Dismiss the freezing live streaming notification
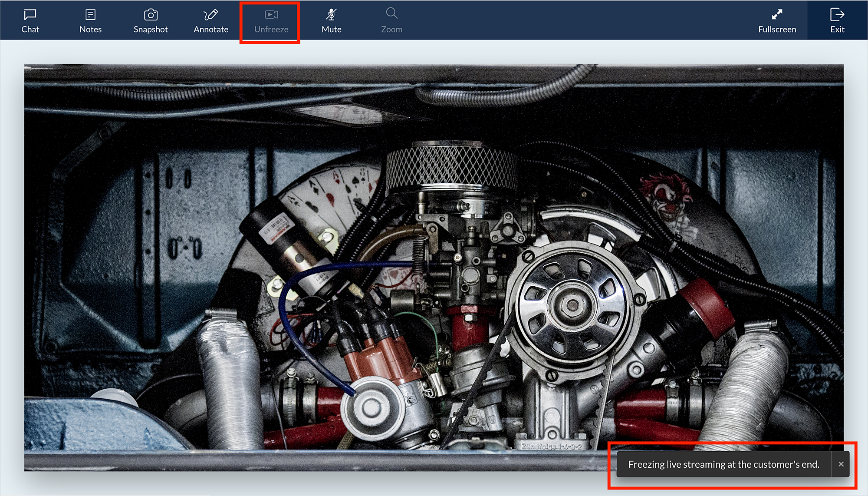 [841, 464]
